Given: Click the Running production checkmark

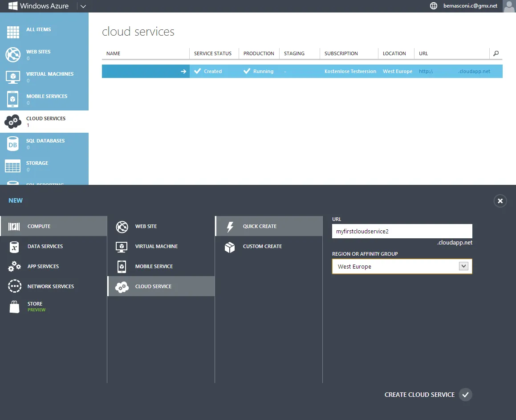Looking at the screenshot, I should (247, 71).
